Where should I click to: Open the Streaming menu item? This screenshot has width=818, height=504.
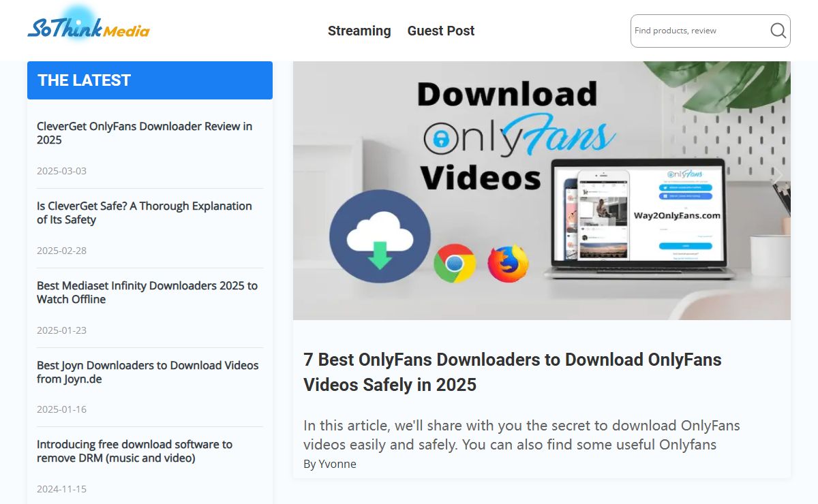pyautogui.click(x=359, y=31)
